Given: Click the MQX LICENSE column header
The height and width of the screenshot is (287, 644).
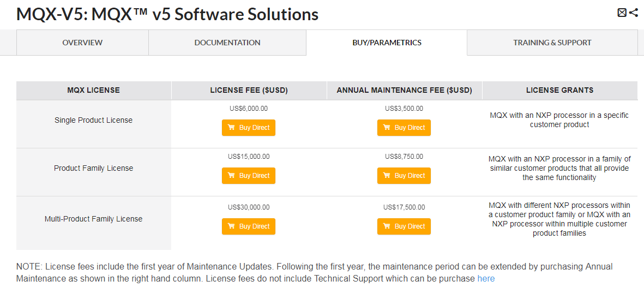Looking at the screenshot, I should click(x=94, y=91).
